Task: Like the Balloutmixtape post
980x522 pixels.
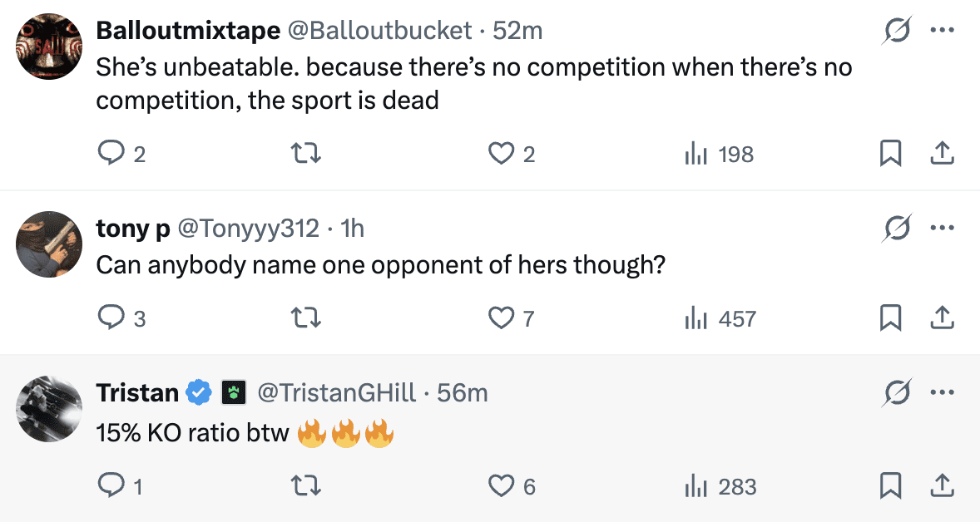Action: (x=501, y=154)
